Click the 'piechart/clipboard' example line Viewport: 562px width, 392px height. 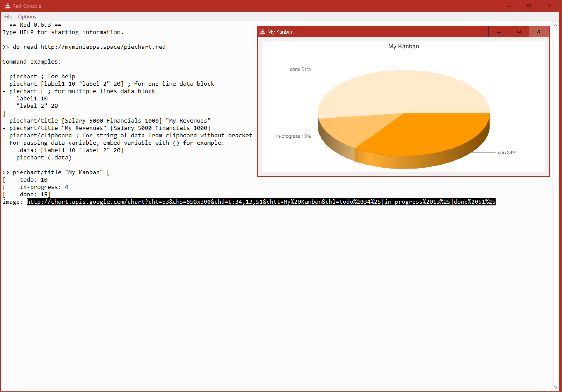coord(127,135)
